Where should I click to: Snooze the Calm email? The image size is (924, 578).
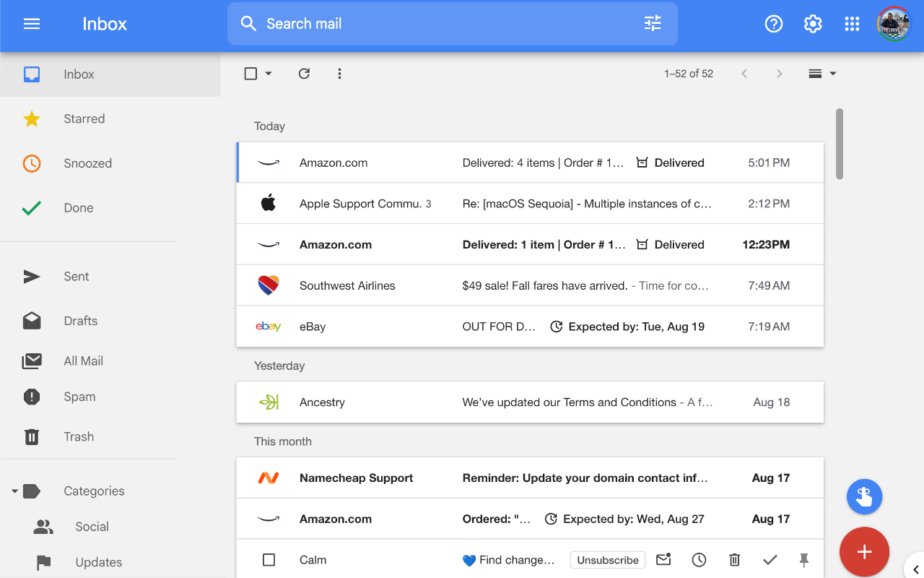click(x=699, y=560)
